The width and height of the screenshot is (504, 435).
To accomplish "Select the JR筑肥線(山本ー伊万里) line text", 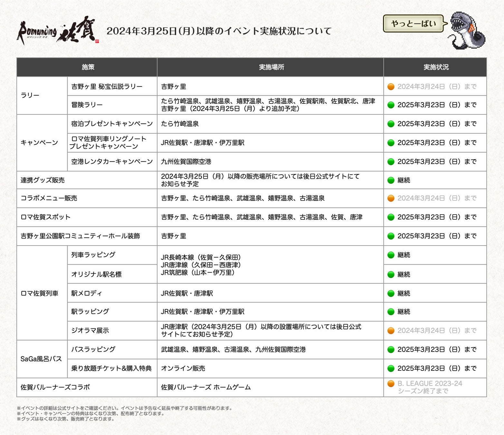I will pyautogui.click(x=198, y=273).
